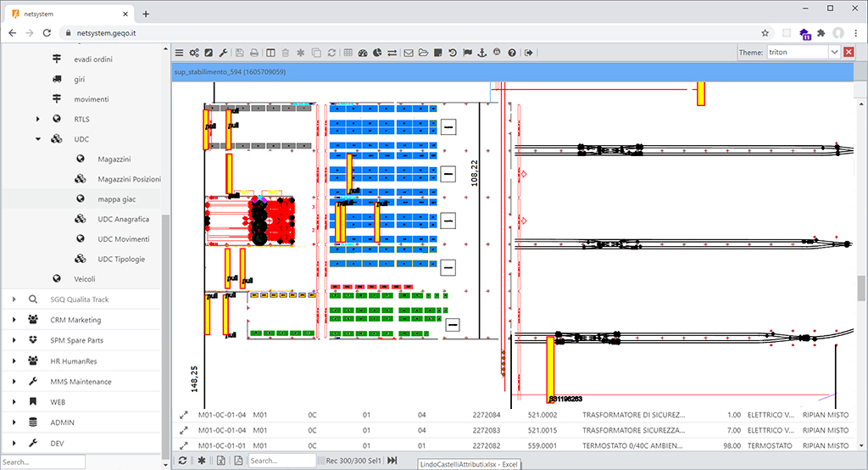This screenshot has height=470, width=868.
Task: Expand the RTLS tree node
Action: coord(38,120)
